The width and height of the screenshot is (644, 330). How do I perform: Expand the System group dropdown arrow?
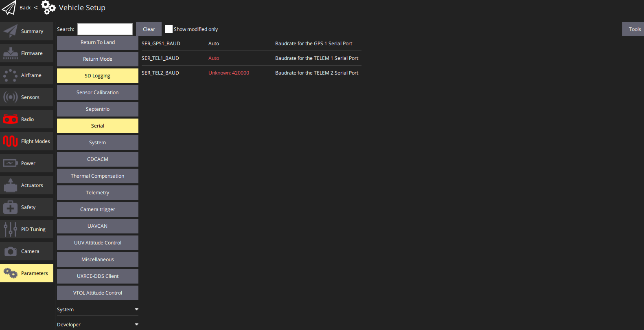click(x=136, y=310)
